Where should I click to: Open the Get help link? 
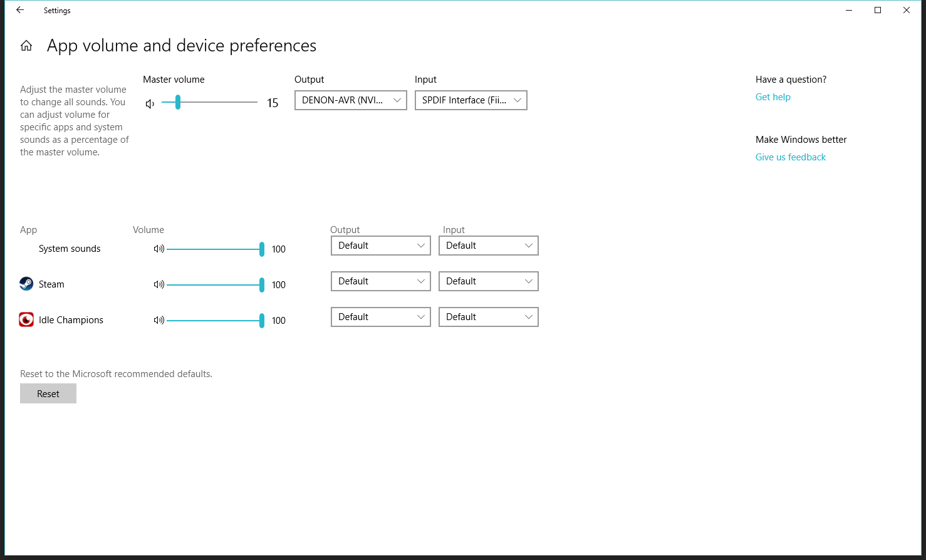click(x=773, y=97)
